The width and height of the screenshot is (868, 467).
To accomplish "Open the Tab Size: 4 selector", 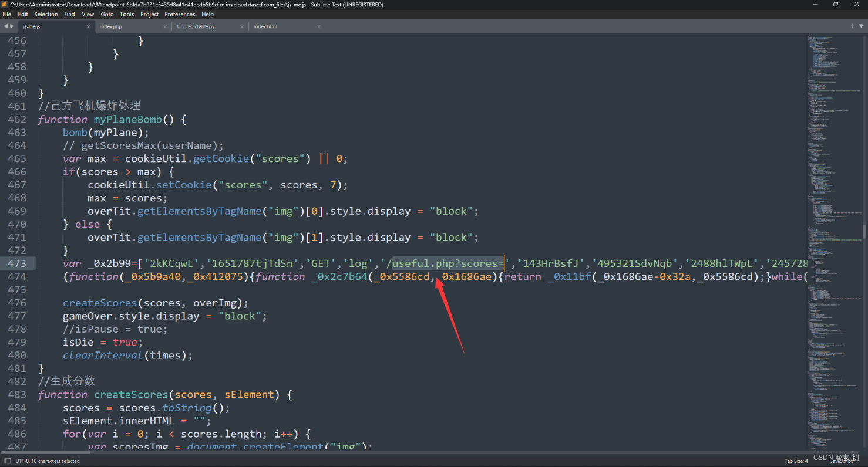I will (x=796, y=461).
